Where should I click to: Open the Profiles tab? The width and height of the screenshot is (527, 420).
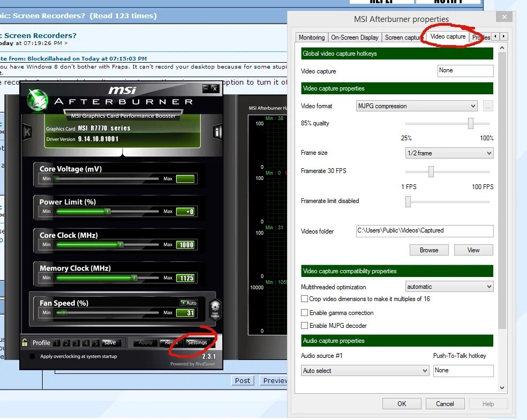point(481,37)
